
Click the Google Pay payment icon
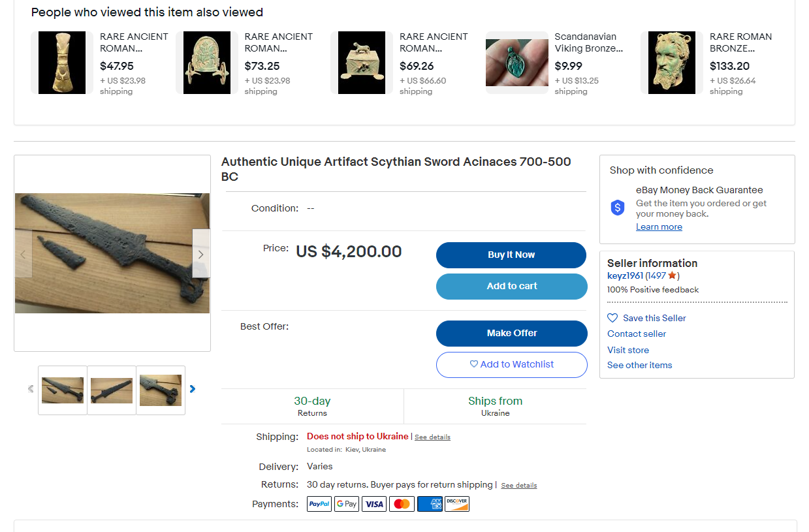click(347, 504)
